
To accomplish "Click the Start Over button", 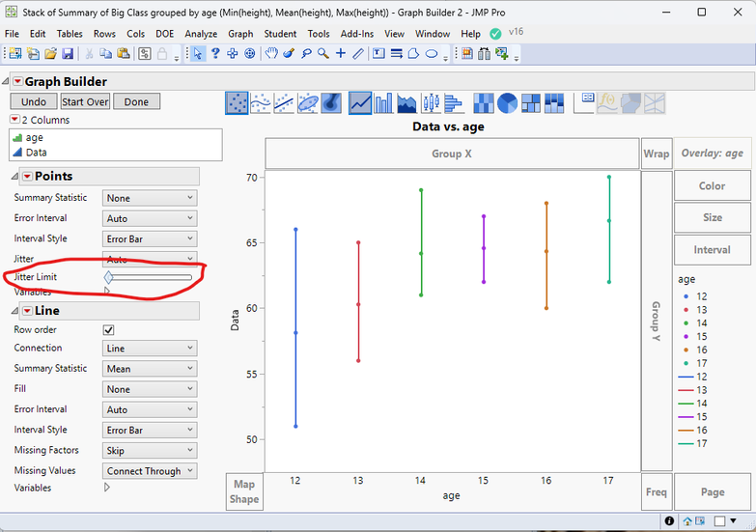I will click(x=85, y=101).
